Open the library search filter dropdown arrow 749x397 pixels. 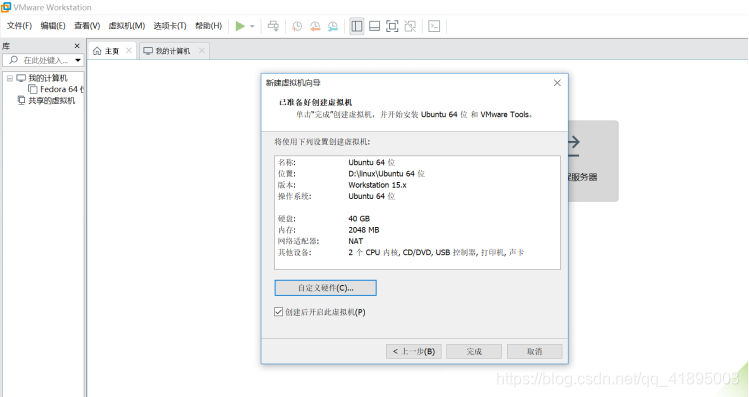78,60
